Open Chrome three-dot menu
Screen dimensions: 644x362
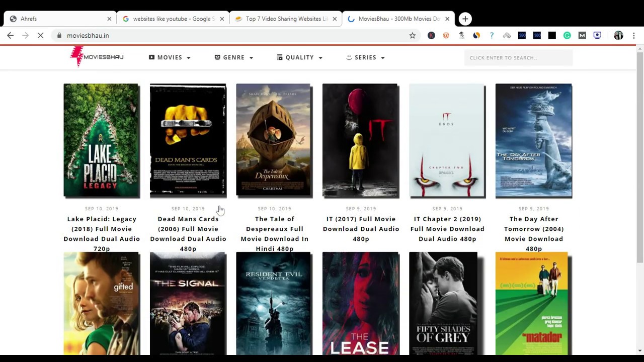tap(633, 35)
